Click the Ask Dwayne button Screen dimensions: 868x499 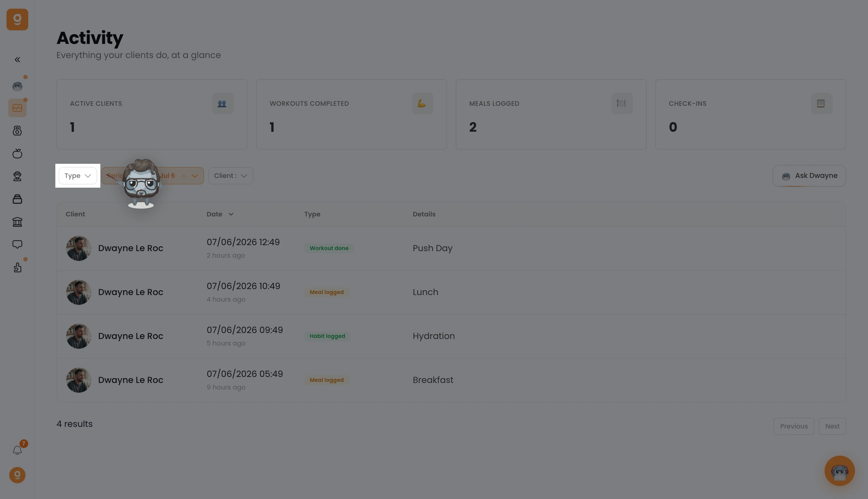pyautogui.click(x=809, y=176)
